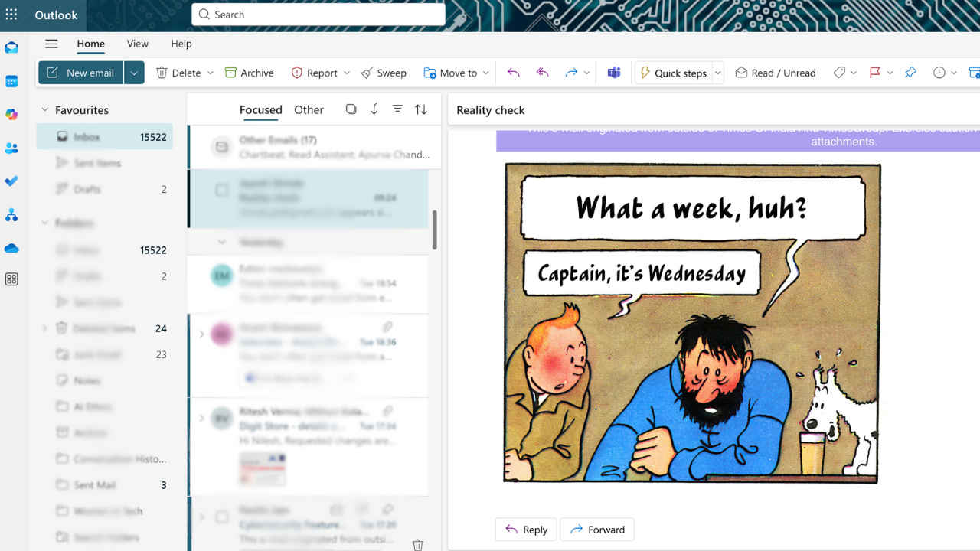Screen dimensions: 980x551
Task: Click the Archive button
Action: point(249,73)
